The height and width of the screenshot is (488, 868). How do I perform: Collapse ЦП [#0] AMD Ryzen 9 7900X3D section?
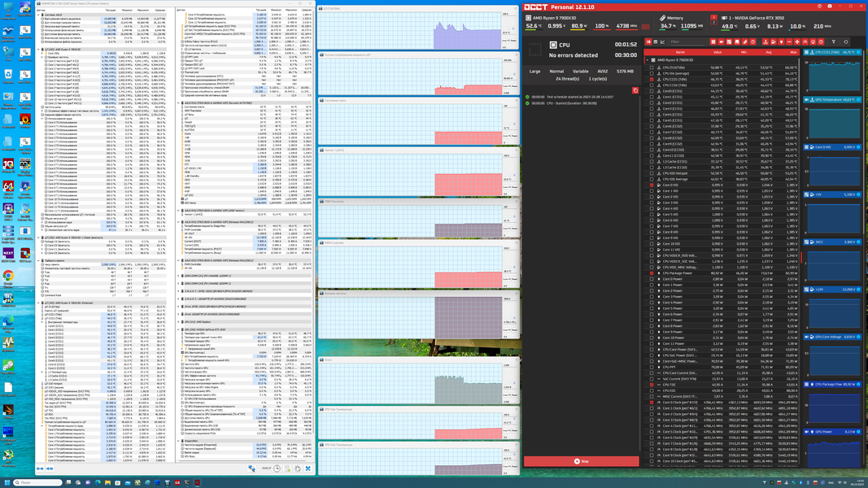[x=39, y=50]
